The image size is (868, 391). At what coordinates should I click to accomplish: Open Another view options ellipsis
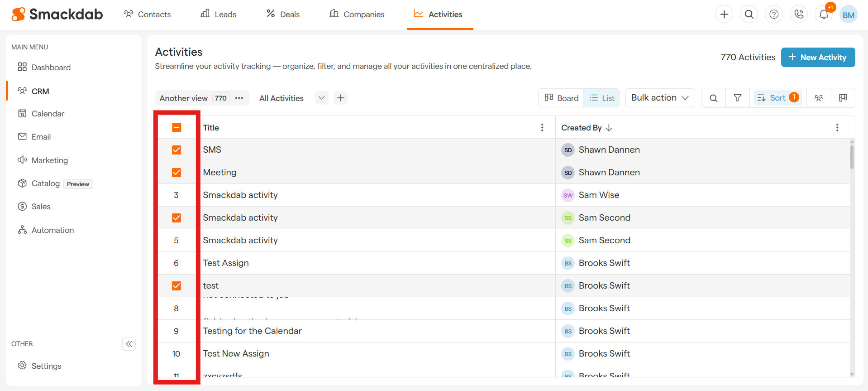coord(239,98)
